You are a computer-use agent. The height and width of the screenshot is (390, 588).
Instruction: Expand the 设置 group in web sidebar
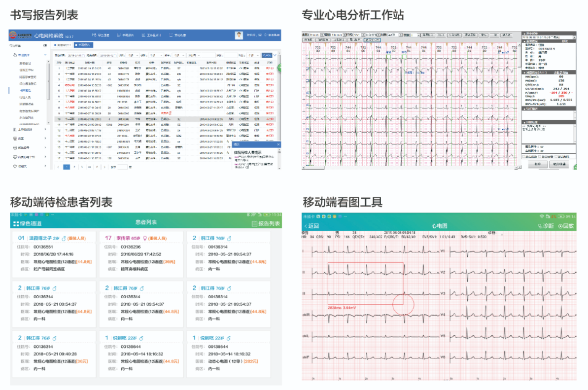pyautogui.click(x=29, y=139)
